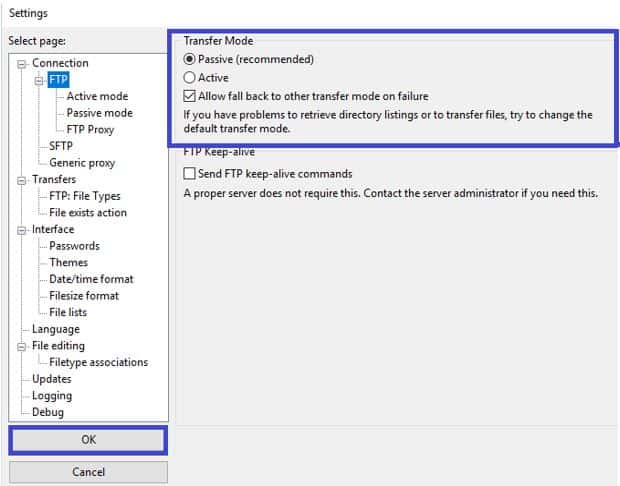Image resolution: width=620 pixels, height=486 pixels.
Task: Open the SFTP settings page
Action: [61, 146]
